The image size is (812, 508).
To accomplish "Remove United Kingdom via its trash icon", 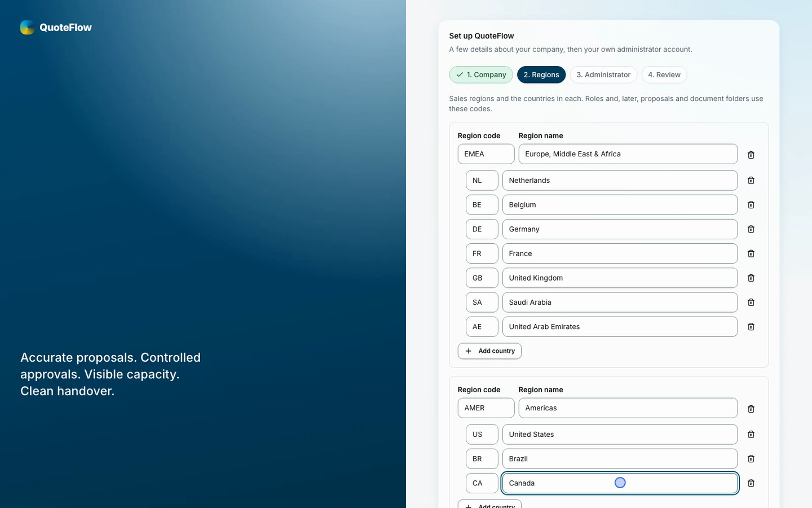I will pos(751,278).
